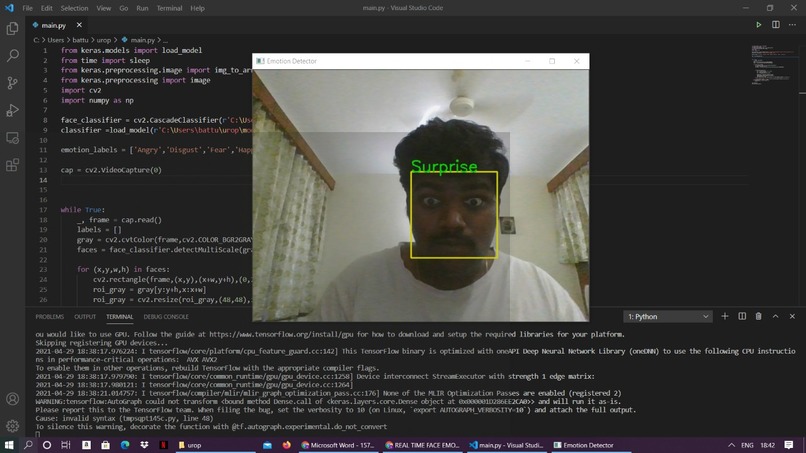This screenshot has height=453, width=806.
Task: Click line number 14 in the gutter
Action: [x=44, y=180]
